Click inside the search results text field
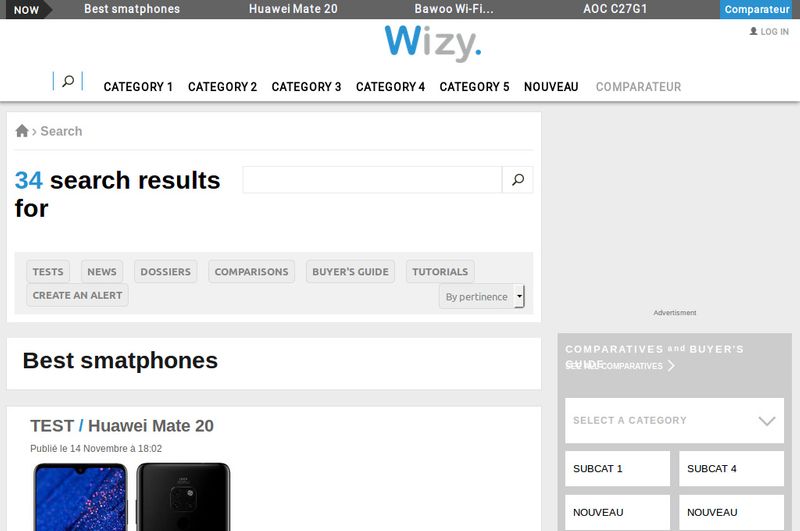This screenshot has height=531, width=800. coord(372,180)
